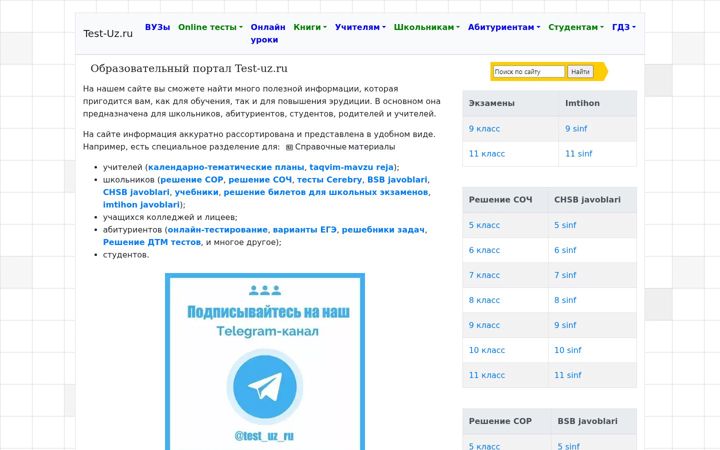This screenshot has width=720, height=450.
Task: Open календарно-тематические планы link
Action: [x=226, y=167]
